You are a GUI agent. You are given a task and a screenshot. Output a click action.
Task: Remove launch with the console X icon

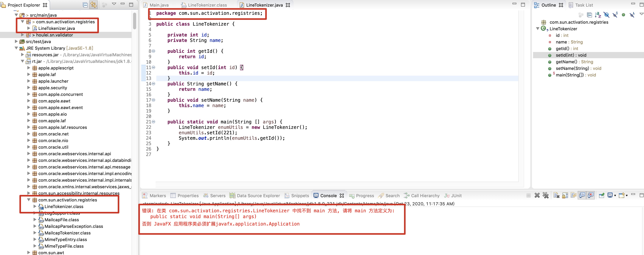pos(537,195)
